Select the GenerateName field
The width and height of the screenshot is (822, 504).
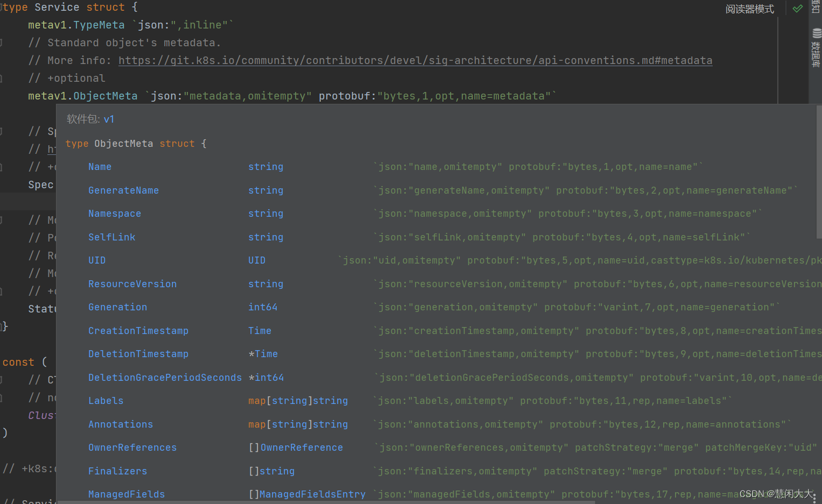(123, 190)
